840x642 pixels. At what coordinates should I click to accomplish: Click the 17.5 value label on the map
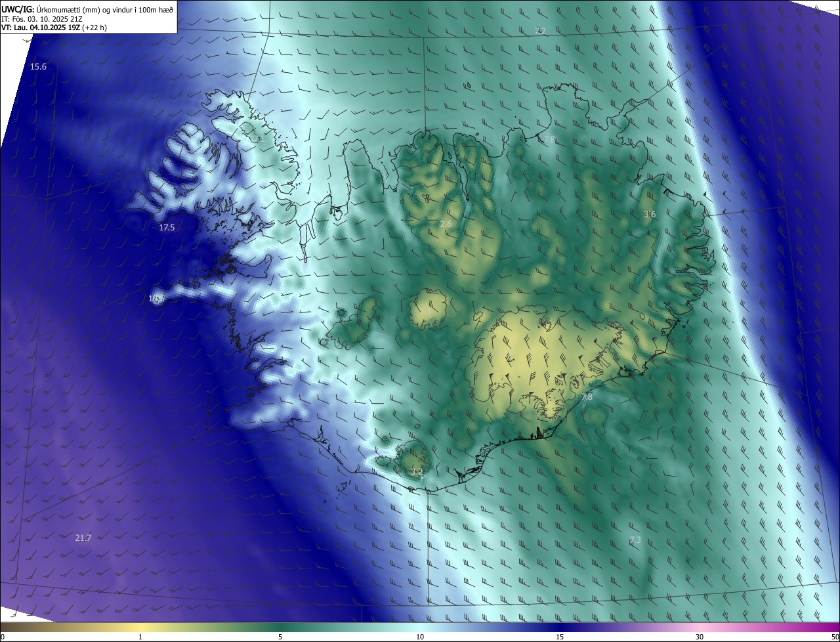[167, 228]
